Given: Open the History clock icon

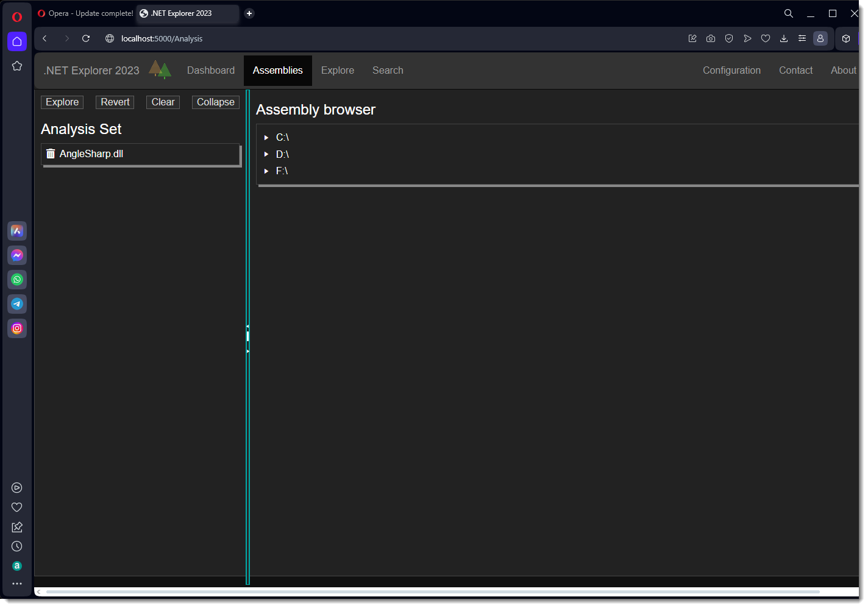Looking at the screenshot, I should (17, 546).
